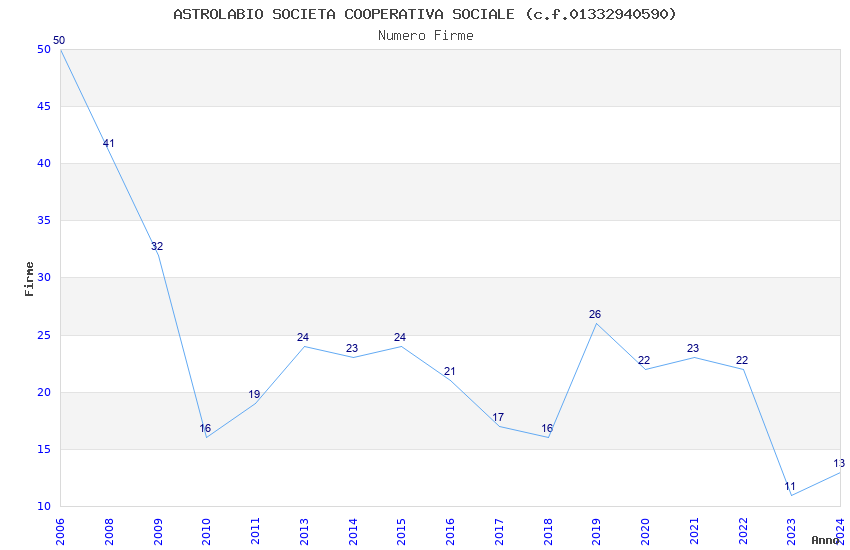Click the lowest data point labeled 11
The image size is (850, 550).
tap(790, 487)
